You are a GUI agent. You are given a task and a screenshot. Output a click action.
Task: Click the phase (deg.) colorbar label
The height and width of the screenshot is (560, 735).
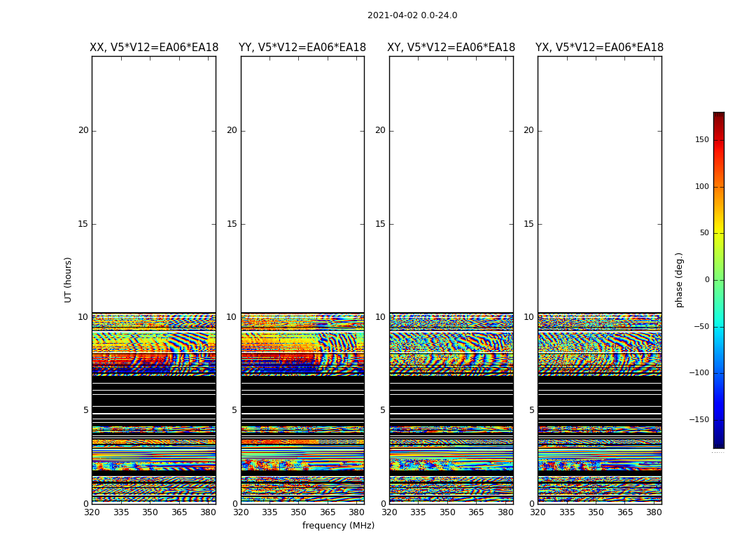[x=679, y=280]
